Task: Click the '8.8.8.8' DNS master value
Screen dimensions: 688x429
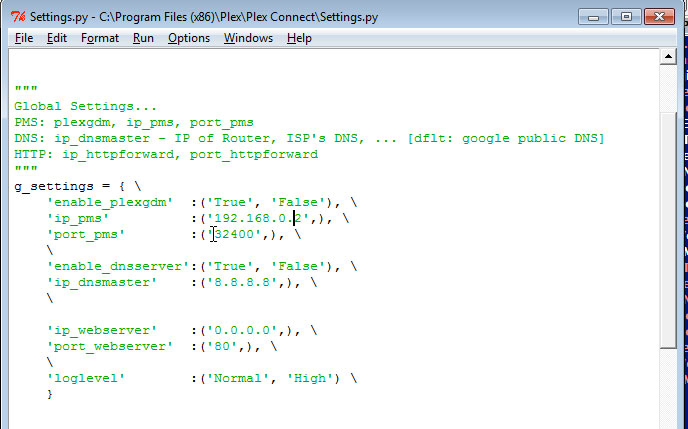Action: (x=241, y=282)
